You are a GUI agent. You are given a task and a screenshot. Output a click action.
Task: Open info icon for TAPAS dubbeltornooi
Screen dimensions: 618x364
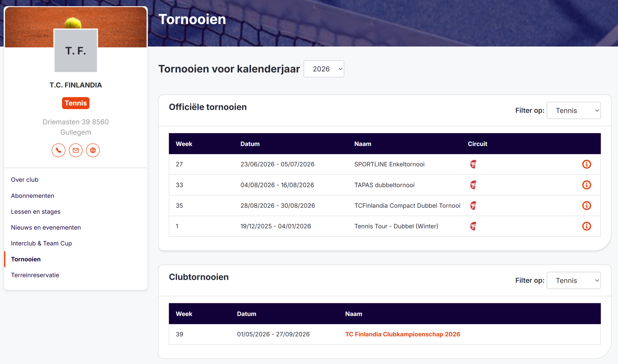586,185
